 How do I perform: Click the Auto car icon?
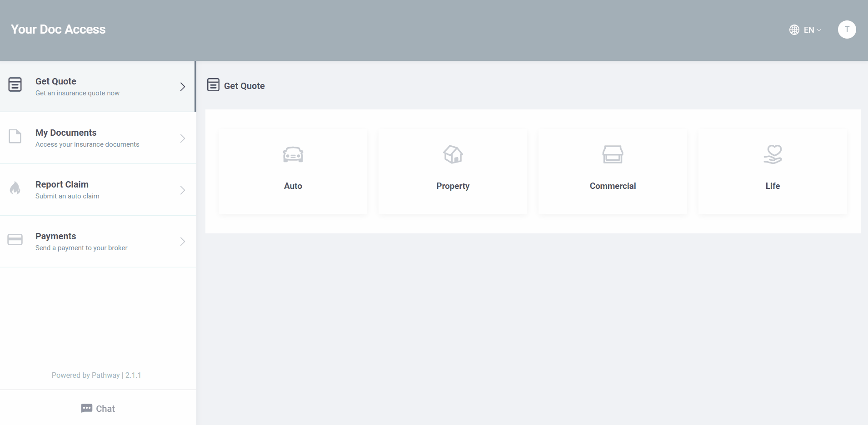(293, 154)
